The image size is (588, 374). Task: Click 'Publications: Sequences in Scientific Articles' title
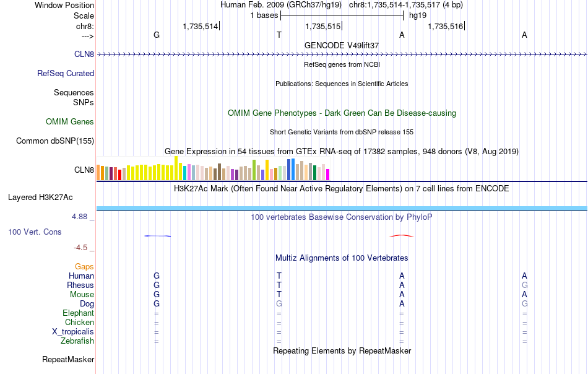342,84
